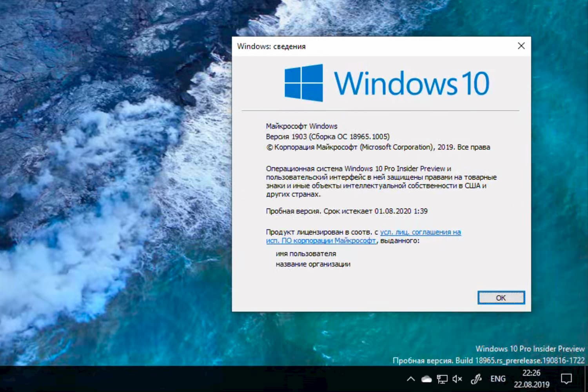Image resolution: width=588 pixels, height=392 pixels.
Task: Open network settings via the Ethernet tray icon
Action: (x=442, y=379)
